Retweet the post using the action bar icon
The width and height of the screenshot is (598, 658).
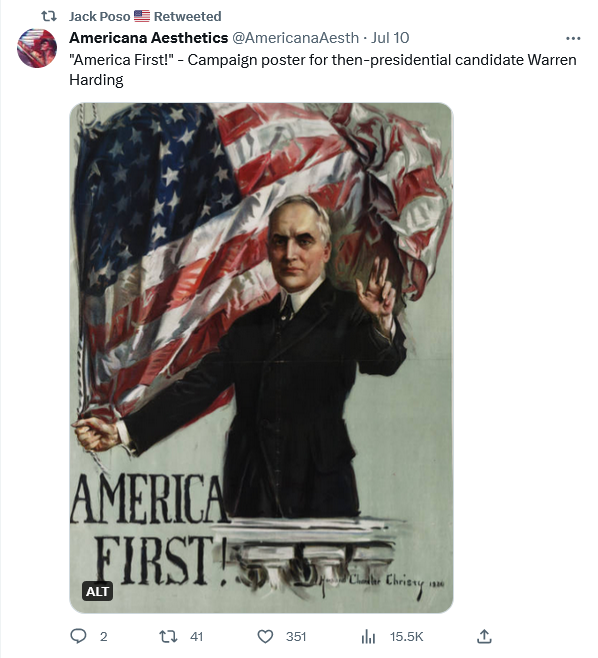(x=168, y=637)
